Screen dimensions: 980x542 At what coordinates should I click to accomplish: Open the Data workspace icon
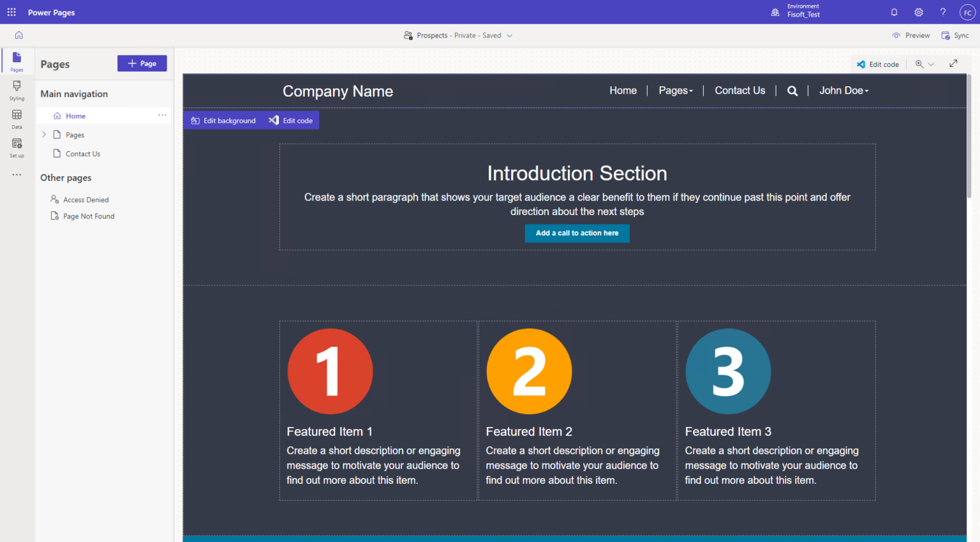point(17,118)
